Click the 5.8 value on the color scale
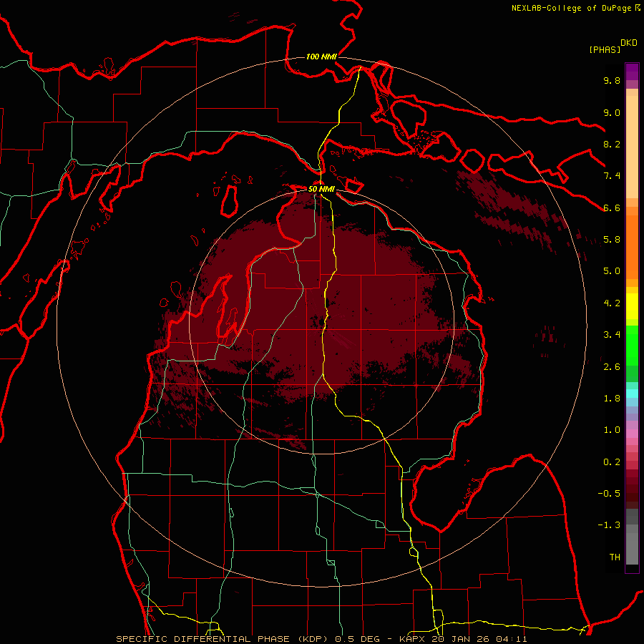 click(x=612, y=240)
